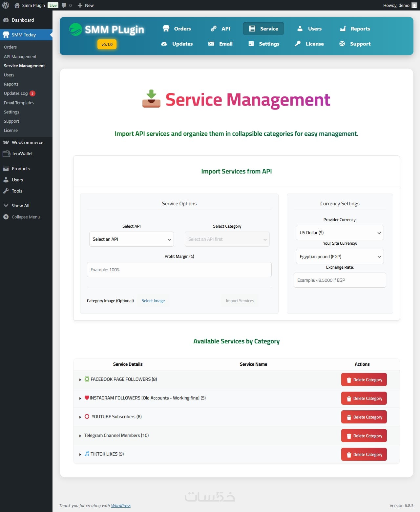Click the Support lifebuoy icon in plugin header

click(x=342, y=44)
